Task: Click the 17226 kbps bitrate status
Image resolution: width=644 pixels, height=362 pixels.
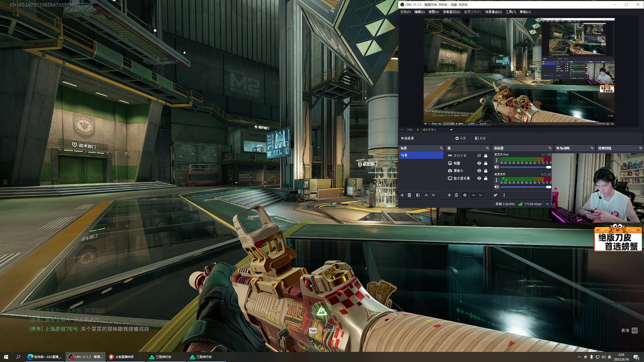Action: 530,204
